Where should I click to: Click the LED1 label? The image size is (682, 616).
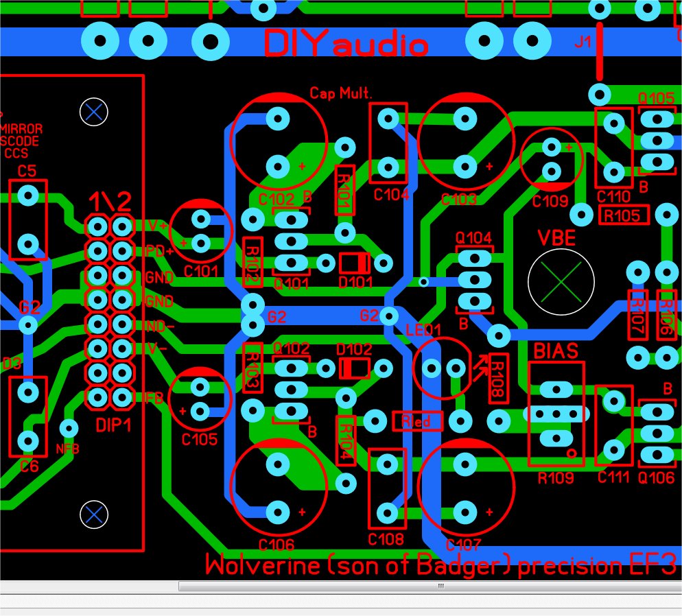pos(423,331)
